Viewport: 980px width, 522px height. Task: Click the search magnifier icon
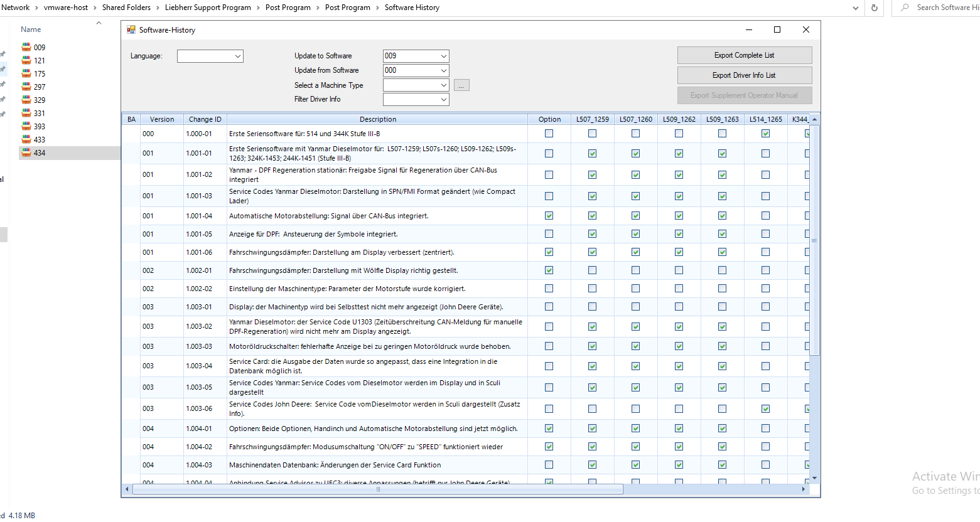(905, 8)
